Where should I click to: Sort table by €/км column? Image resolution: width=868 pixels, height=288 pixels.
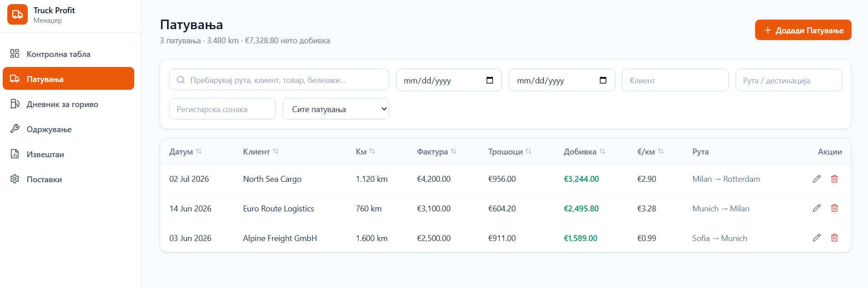[650, 151]
